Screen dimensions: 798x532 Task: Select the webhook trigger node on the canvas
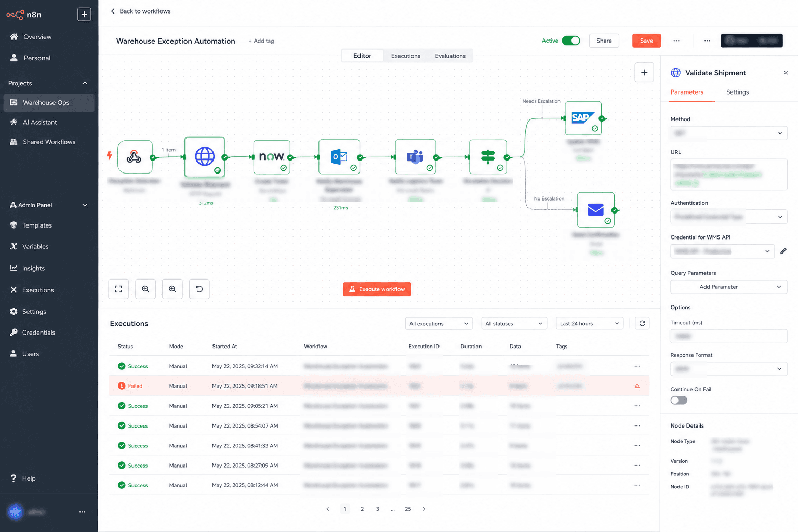(x=135, y=156)
